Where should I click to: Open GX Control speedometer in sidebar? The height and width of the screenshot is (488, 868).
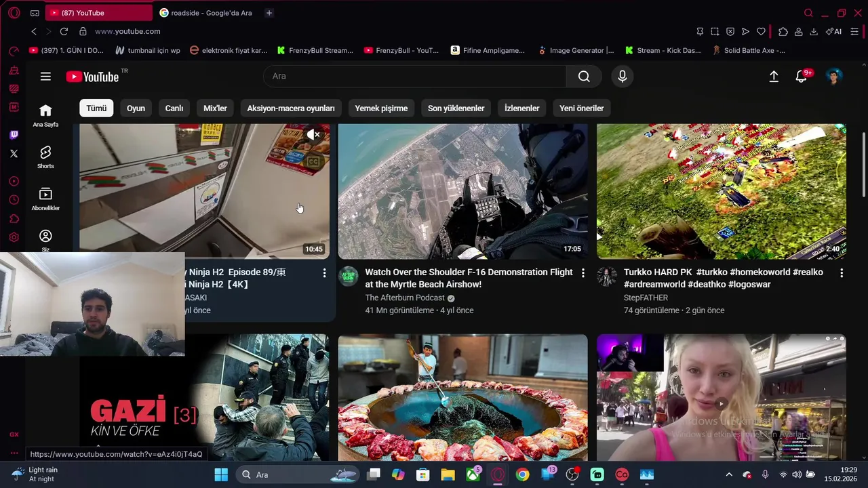pyautogui.click(x=14, y=51)
